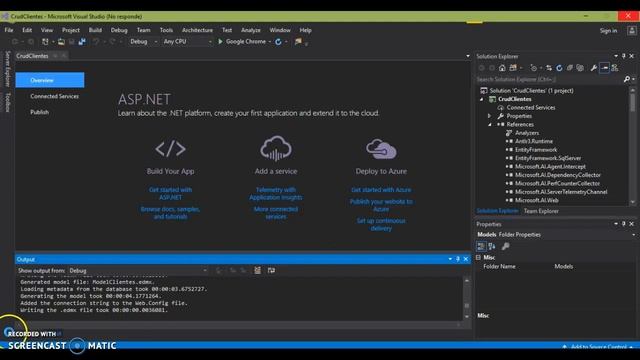Toggle Show All Files in Solution Explorer

(x=580, y=68)
